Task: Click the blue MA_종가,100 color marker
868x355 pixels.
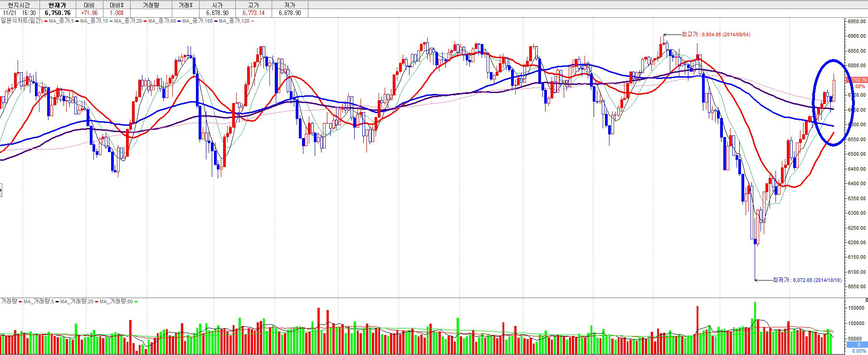Action: point(180,21)
